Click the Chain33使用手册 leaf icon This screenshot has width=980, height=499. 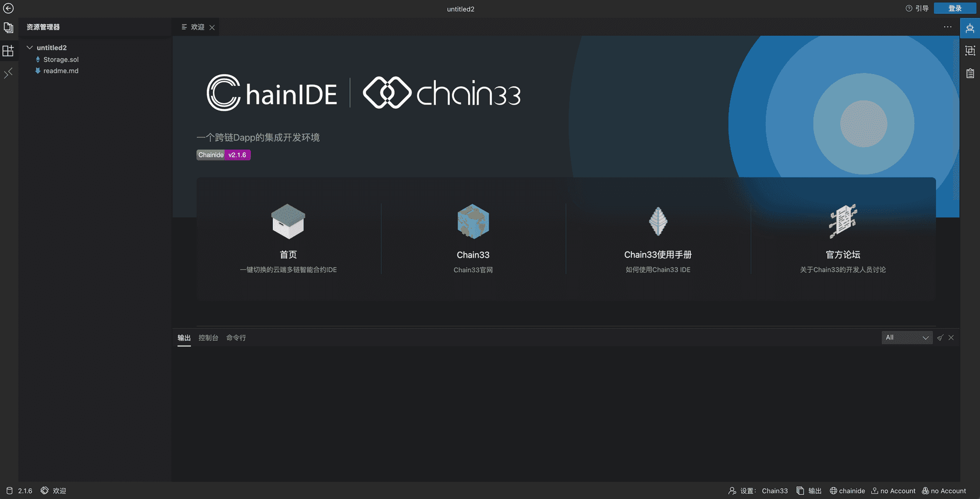pos(658,221)
